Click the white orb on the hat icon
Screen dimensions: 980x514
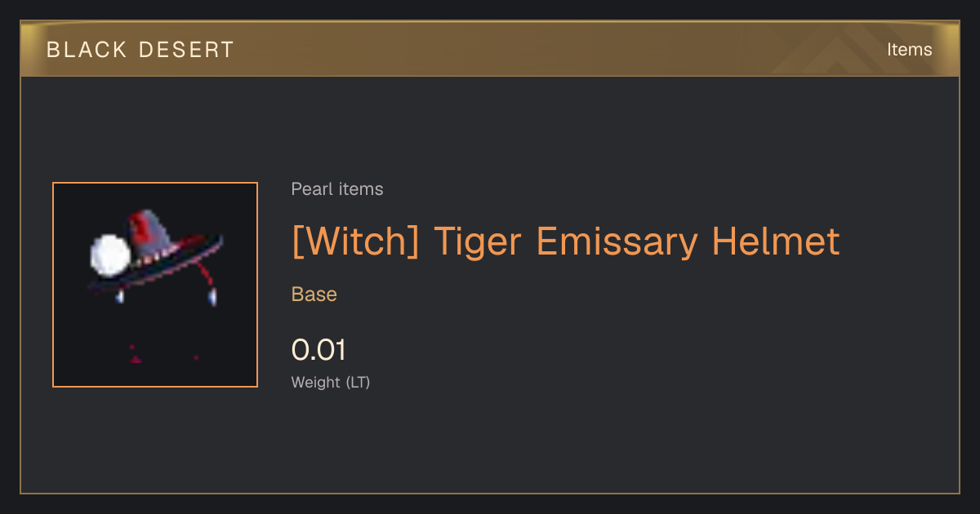click(x=109, y=254)
